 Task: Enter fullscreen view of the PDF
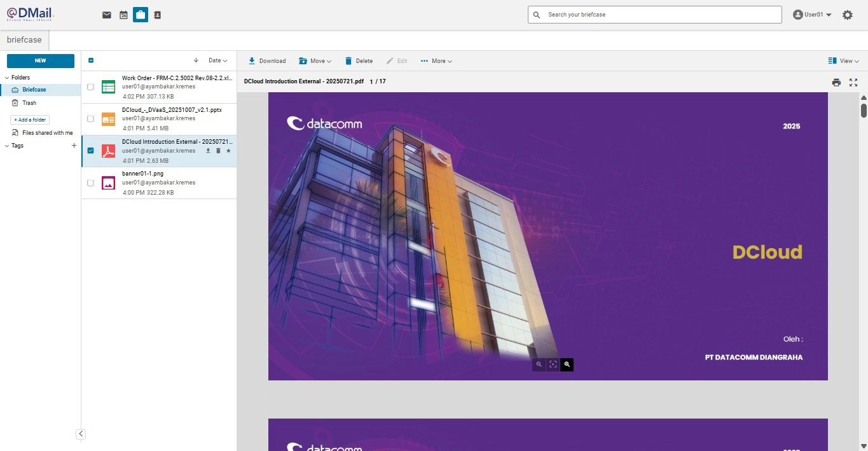click(853, 82)
